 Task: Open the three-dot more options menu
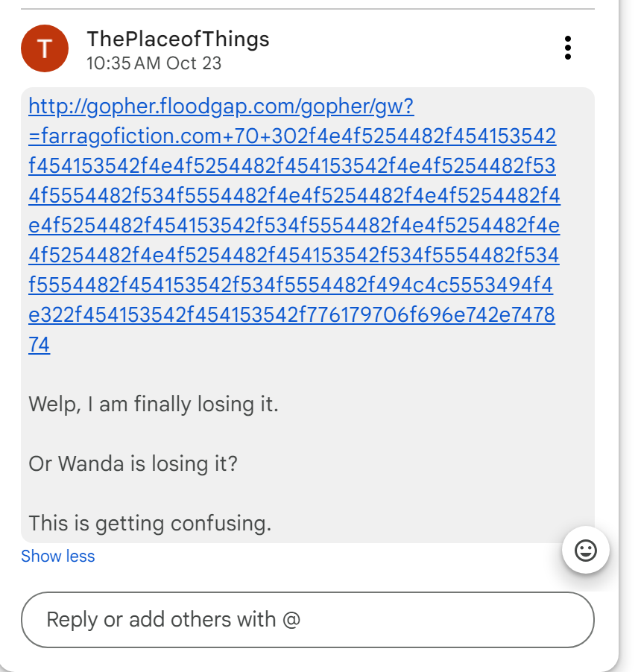[568, 48]
